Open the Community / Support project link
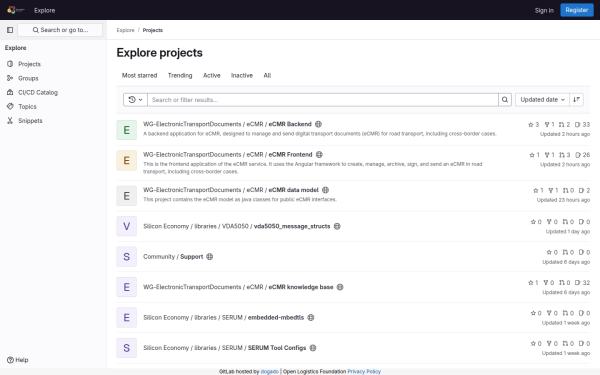Image resolution: width=600 pixels, height=375 pixels. [x=173, y=257]
